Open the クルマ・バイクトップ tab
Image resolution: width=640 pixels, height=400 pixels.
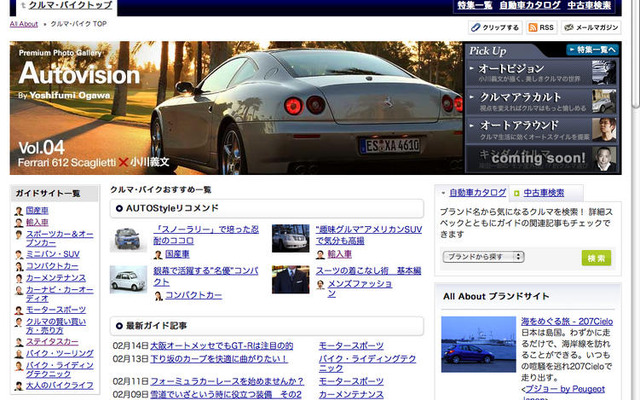[x=70, y=5]
